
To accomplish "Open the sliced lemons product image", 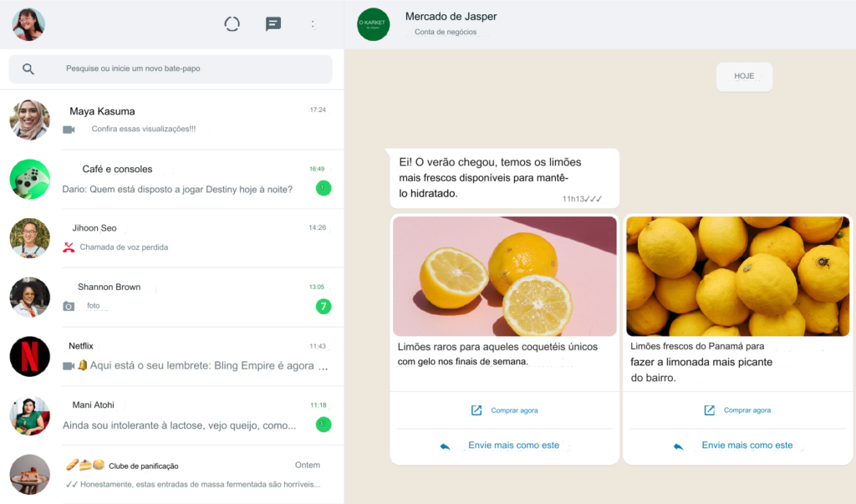I will (505, 276).
